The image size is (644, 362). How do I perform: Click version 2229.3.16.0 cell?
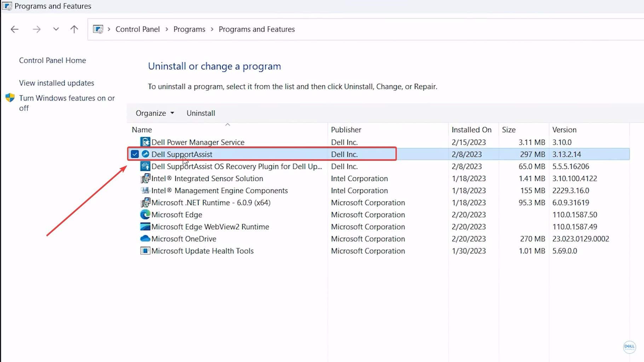(571, 191)
